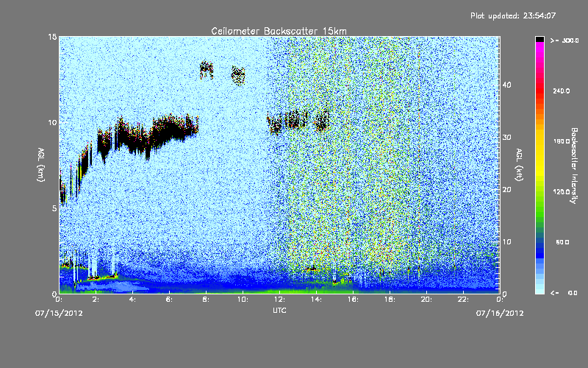The image size is (588, 368).
Task: Click the "14:" hour tick on the UTC axis
Action: 316,300
